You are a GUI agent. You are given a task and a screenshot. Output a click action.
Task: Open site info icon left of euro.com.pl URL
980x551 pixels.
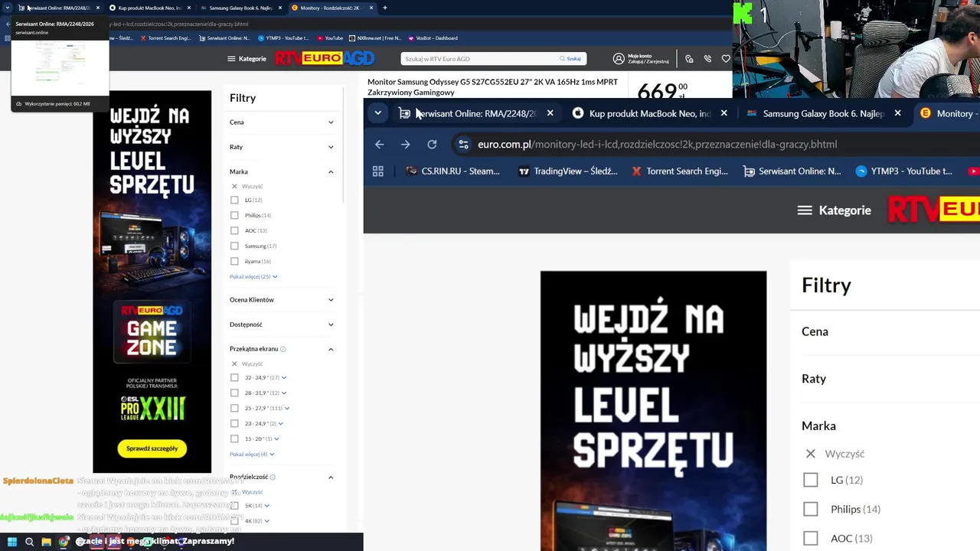coord(462,144)
